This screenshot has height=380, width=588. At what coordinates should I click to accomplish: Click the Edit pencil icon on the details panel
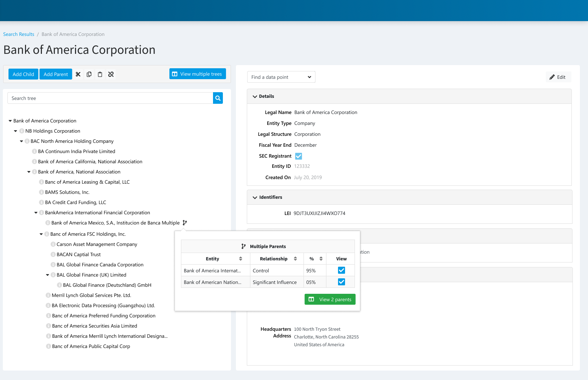pos(558,77)
